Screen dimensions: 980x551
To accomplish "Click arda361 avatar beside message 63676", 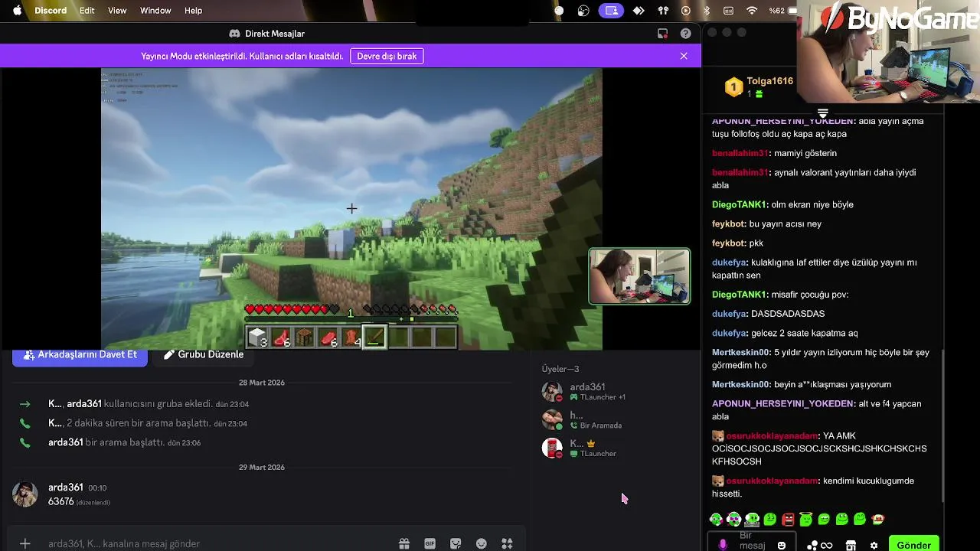I will [24, 494].
